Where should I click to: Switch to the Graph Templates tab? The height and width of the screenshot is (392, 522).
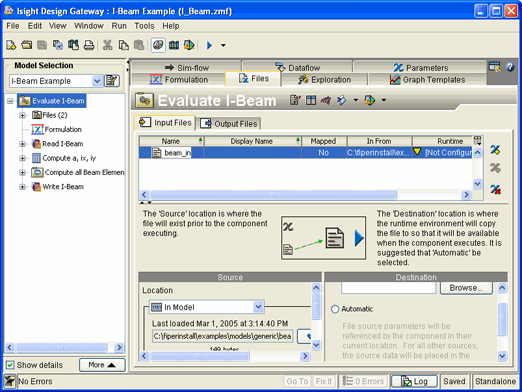(x=427, y=80)
